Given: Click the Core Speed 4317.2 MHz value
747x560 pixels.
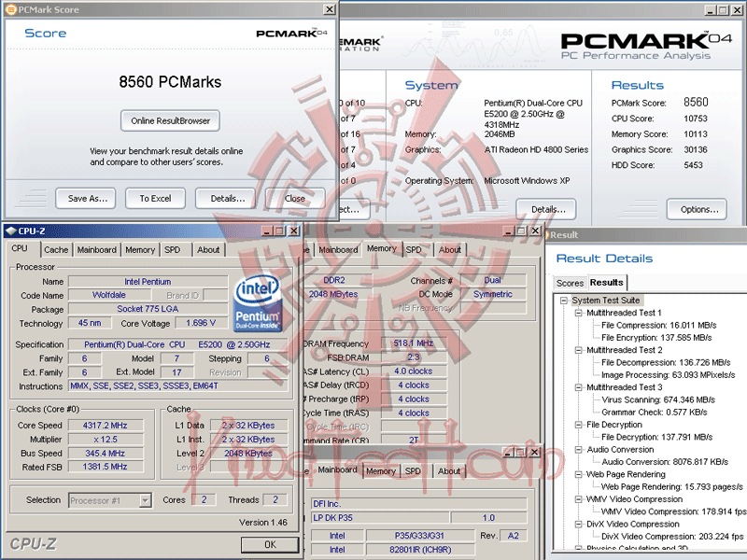Looking at the screenshot, I should point(106,426).
